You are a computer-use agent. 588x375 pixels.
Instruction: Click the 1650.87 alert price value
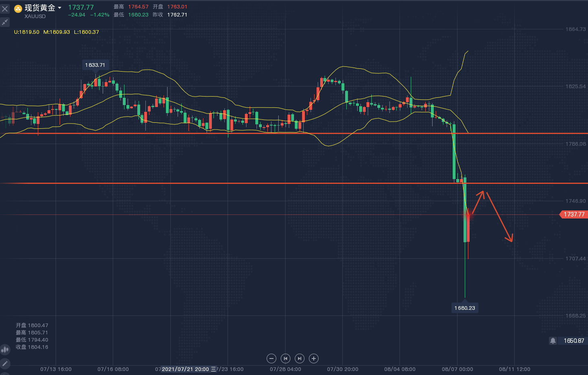pos(574,341)
